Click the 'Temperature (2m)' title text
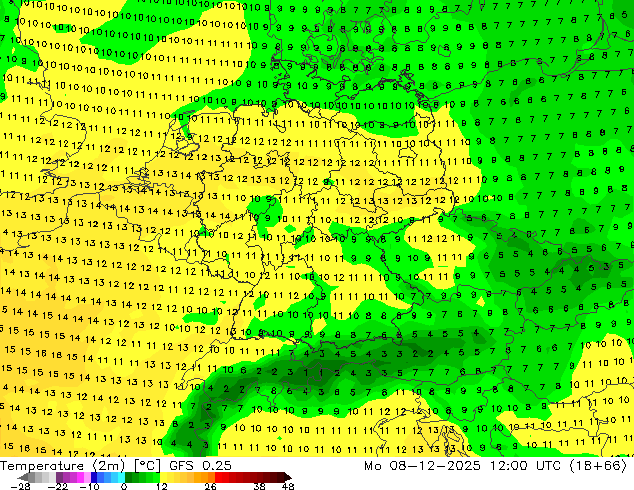The image size is (634, 490). 63,466
